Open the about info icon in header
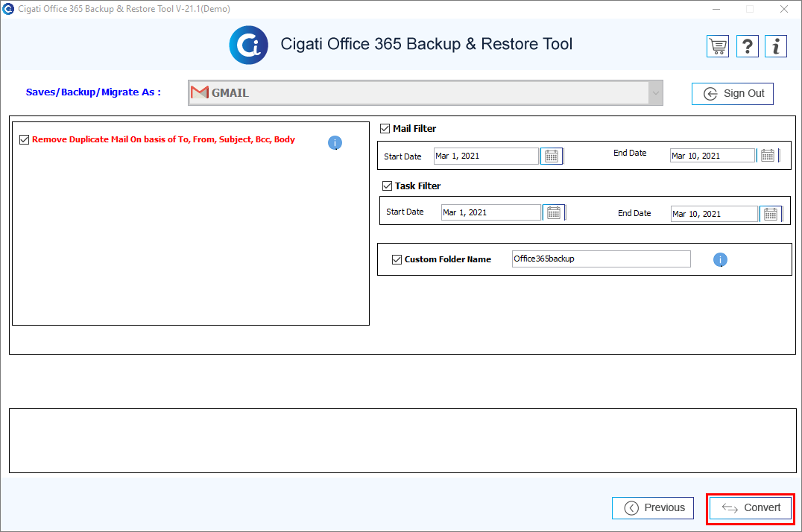The height and width of the screenshot is (532, 802). 776,46
